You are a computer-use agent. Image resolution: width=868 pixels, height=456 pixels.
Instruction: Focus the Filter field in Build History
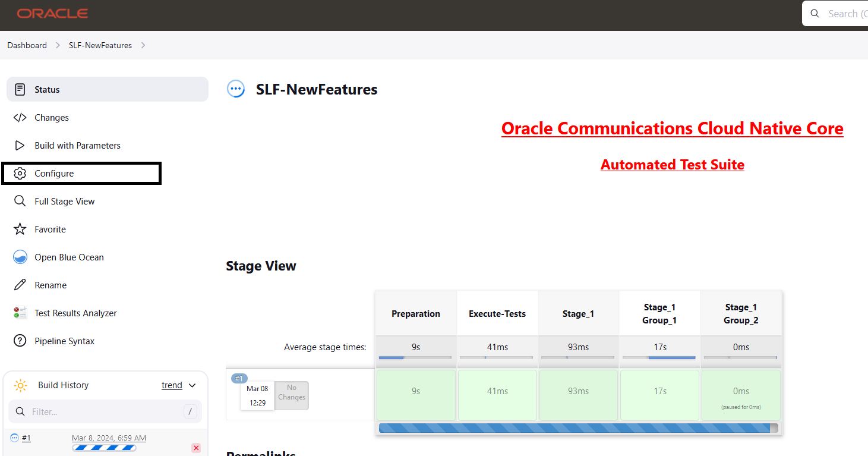tap(105, 411)
